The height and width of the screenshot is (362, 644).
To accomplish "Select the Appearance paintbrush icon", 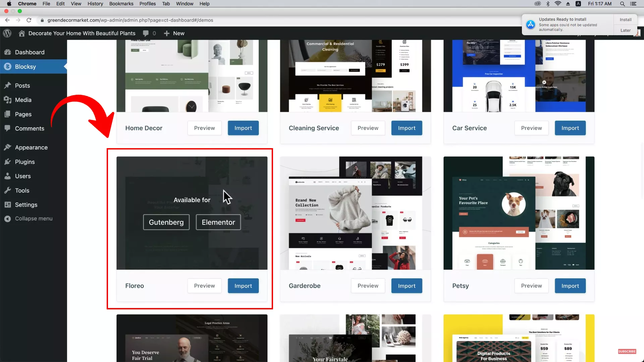I will point(8,147).
